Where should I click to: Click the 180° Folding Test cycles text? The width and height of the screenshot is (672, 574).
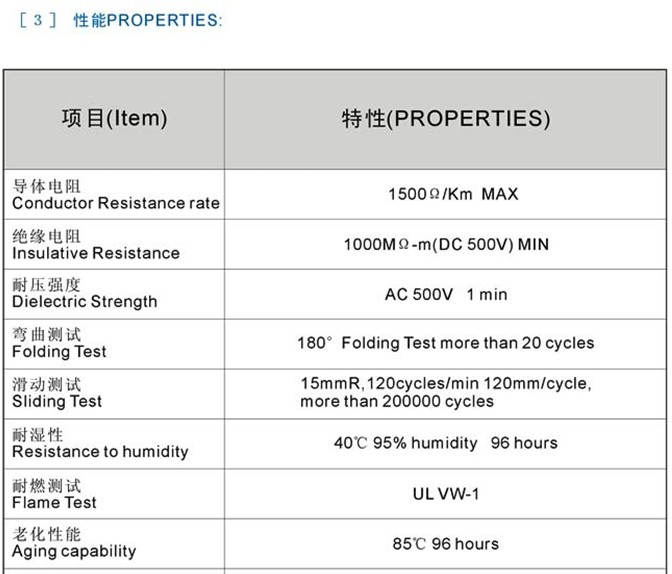(446, 343)
